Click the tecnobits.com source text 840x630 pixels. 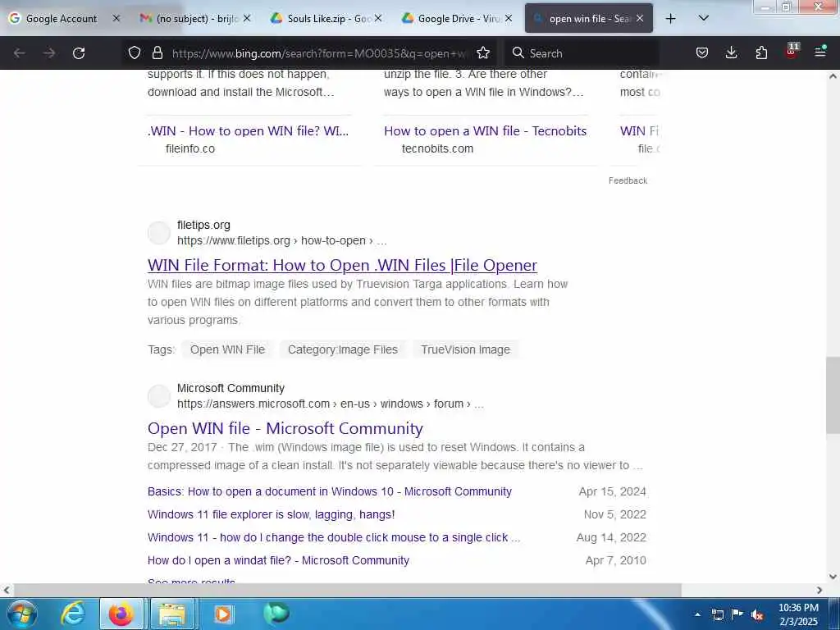(x=438, y=148)
